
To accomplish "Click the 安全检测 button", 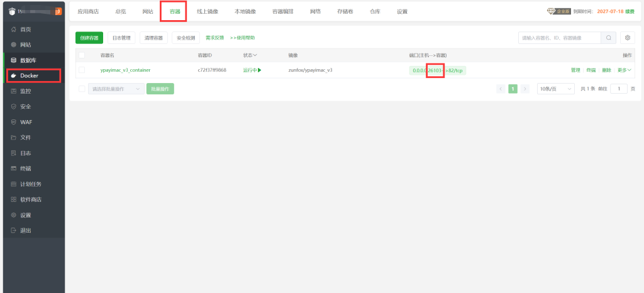I will pyautogui.click(x=186, y=38).
